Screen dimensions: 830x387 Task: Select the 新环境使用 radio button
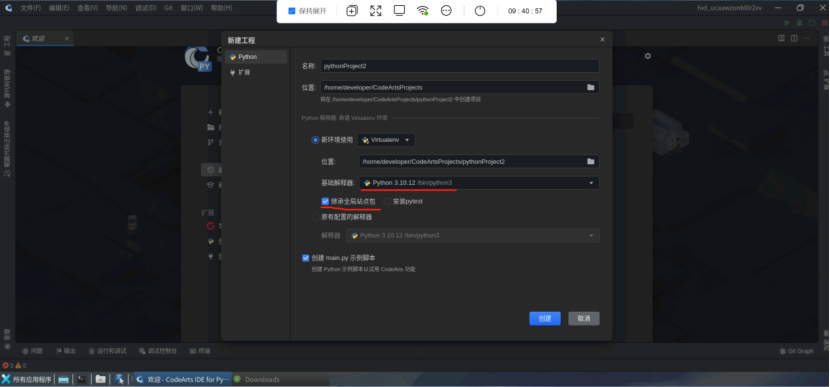(x=315, y=140)
